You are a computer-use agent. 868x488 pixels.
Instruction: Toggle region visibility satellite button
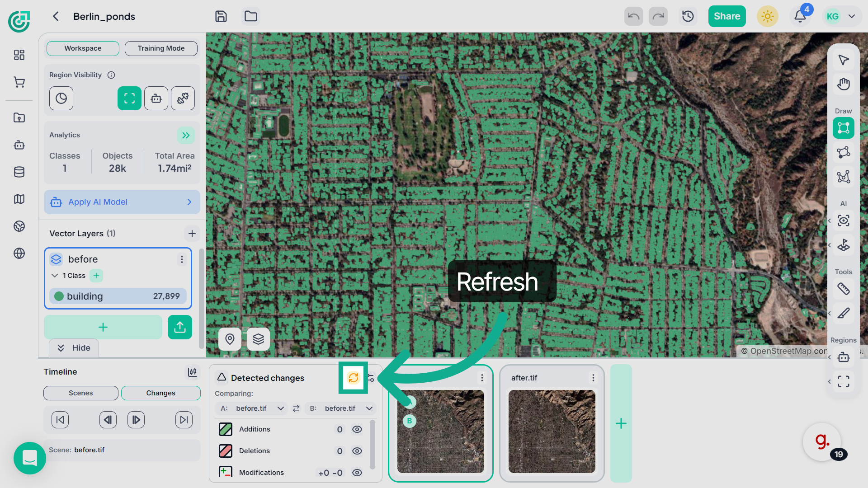point(183,99)
